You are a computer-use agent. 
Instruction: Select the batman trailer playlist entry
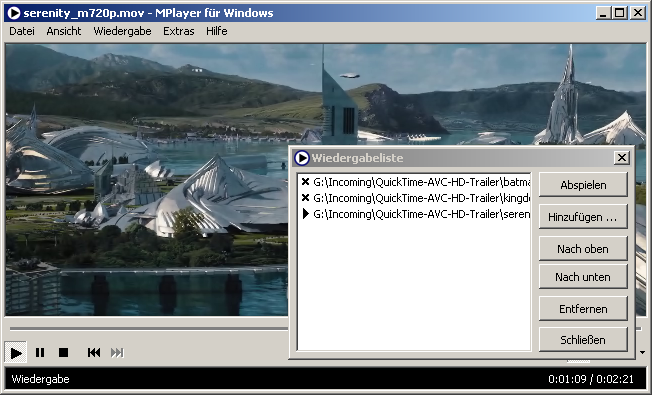click(x=415, y=182)
